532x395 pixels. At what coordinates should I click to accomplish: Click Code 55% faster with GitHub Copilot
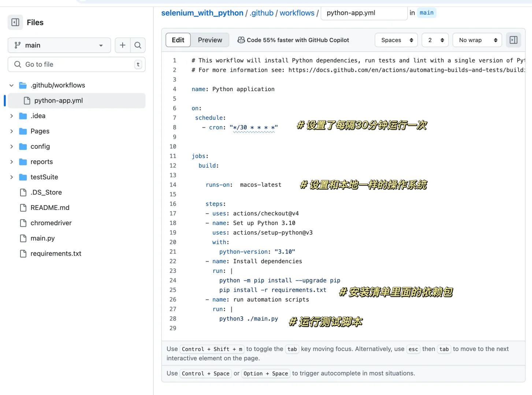pos(293,40)
